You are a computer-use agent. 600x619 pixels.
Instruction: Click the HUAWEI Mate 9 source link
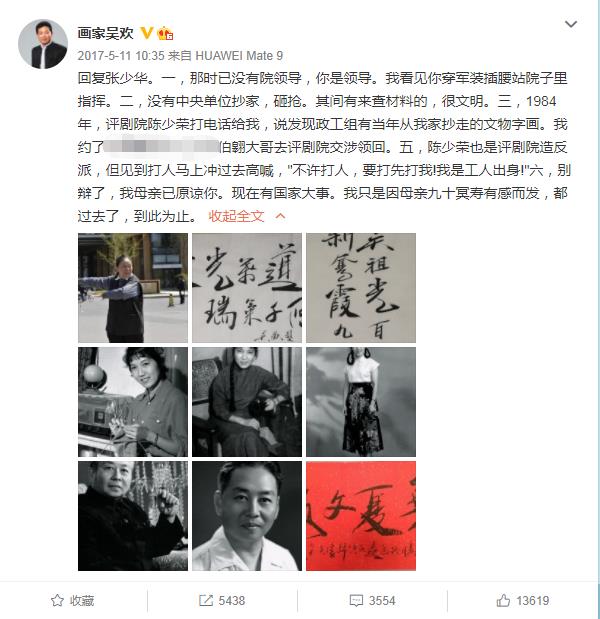click(239, 56)
